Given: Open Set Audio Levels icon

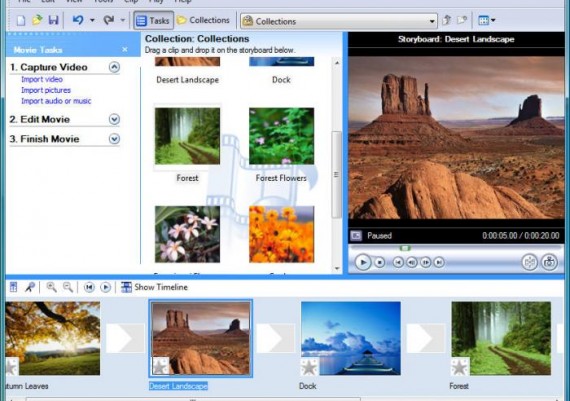Looking at the screenshot, I should pos(13,287).
